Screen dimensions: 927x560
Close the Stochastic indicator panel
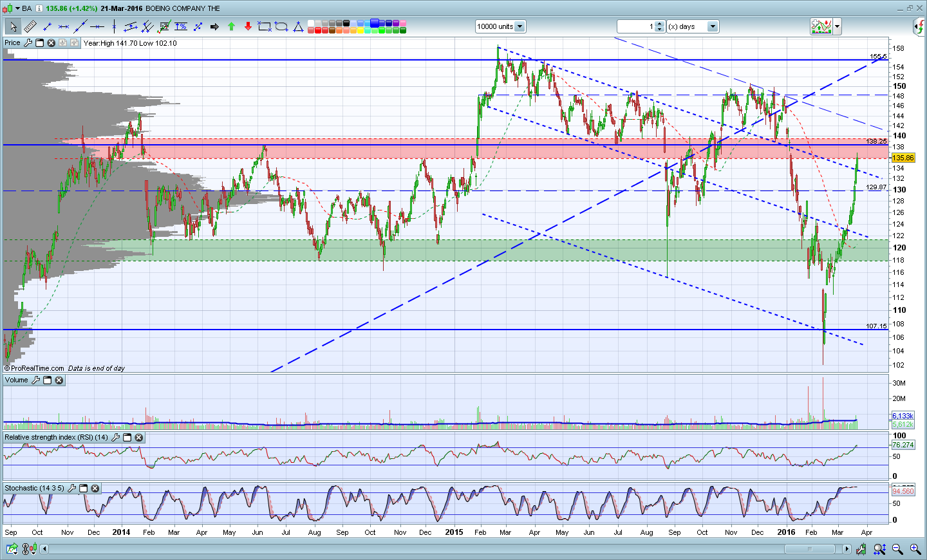(x=95, y=489)
